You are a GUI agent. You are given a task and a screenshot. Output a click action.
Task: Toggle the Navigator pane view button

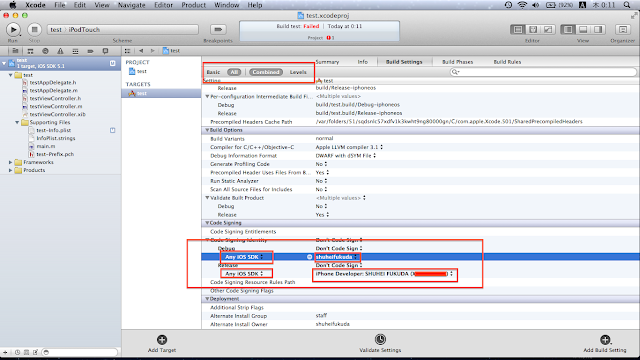pos(568,29)
